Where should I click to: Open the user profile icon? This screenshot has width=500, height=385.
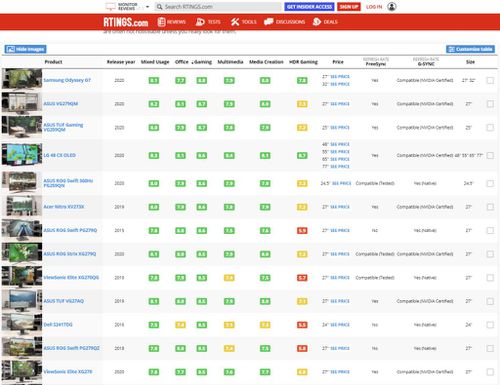pos(392,7)
